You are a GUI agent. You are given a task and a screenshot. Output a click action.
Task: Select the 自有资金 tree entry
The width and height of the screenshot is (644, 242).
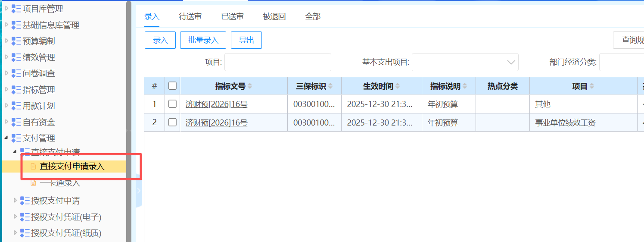[x=39, y=122]
